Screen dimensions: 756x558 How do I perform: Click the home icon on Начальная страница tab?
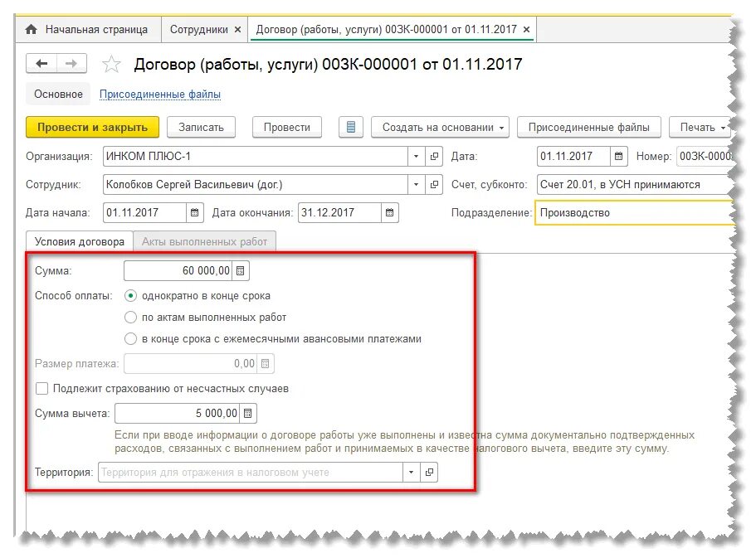[x=32, y=29]
